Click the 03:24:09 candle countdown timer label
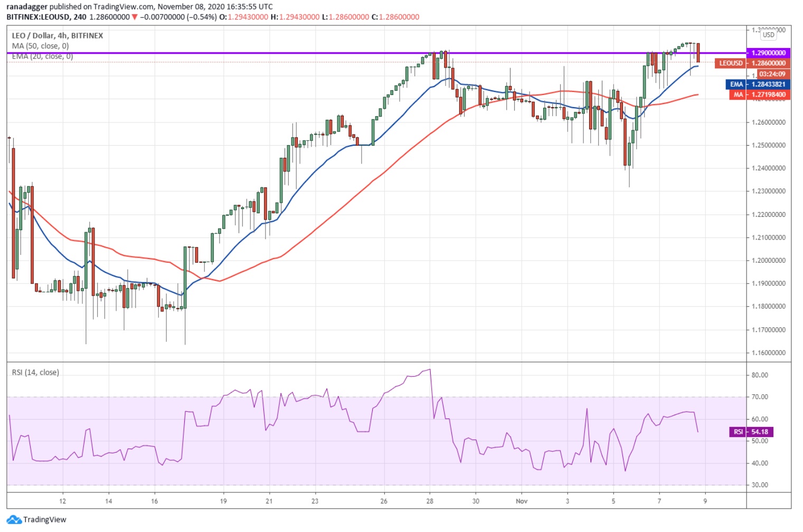This screenshot has width=803, height=532. [x=772, y=74]
